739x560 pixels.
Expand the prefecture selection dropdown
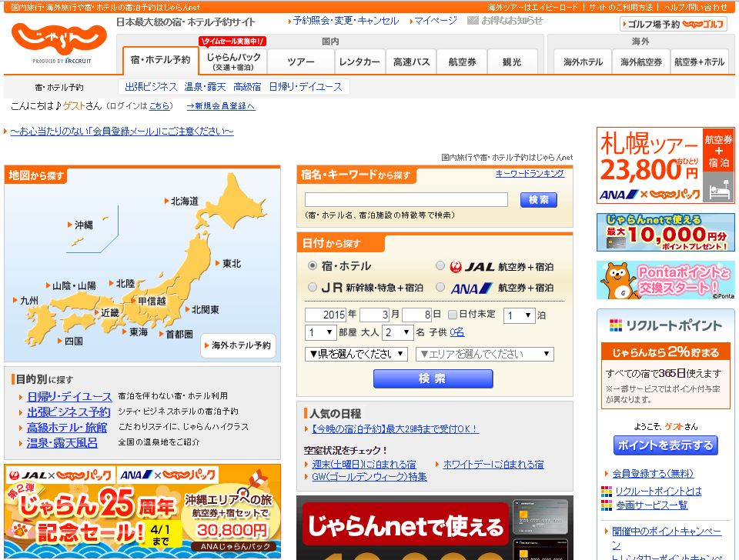click(356, 355)
